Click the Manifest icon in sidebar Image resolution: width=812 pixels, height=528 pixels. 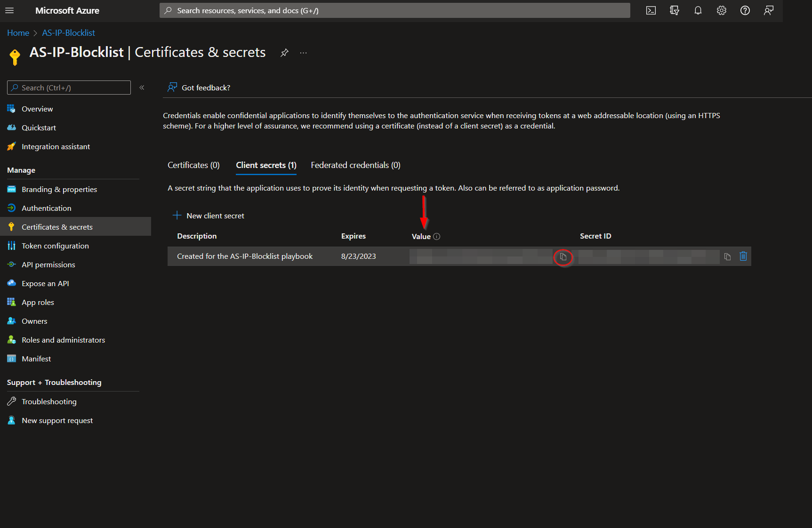(11, 359)
